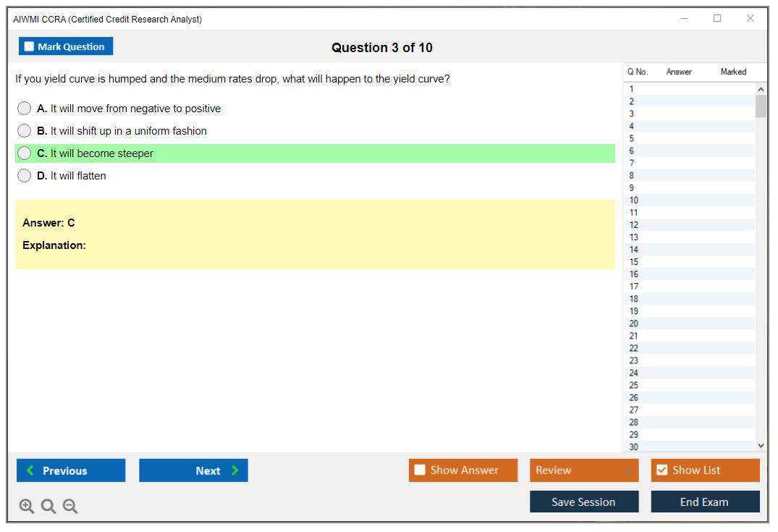
Task: Enable the Show Answer checkbox
Action: [420, 470]
